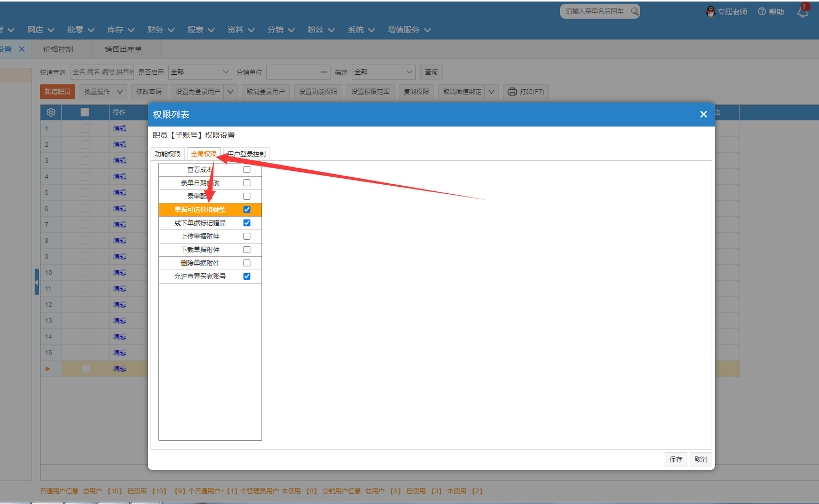
Task: Click the 设置权限范围 button
Action: point(371,92)
